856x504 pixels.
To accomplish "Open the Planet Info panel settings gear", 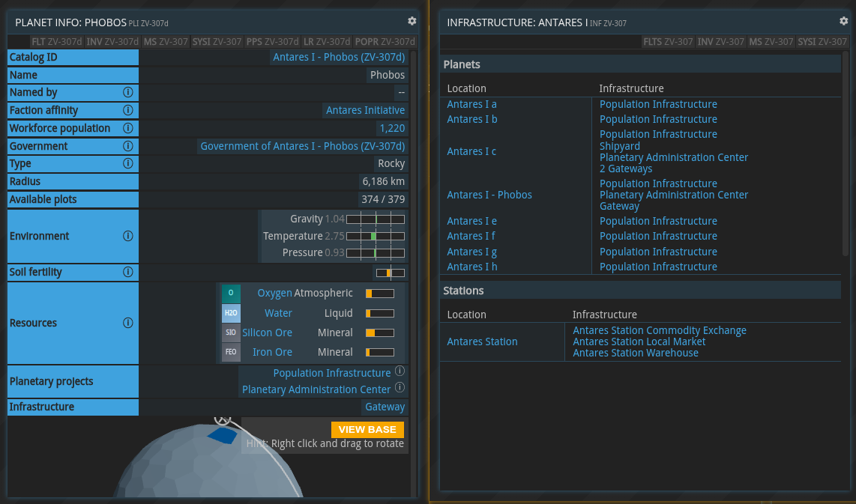I will click(412, 21).
